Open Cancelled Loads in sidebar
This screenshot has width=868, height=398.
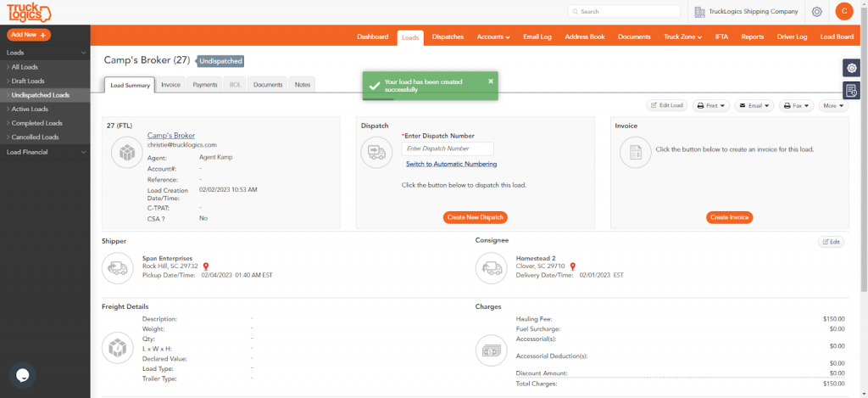tap(45, 137)
